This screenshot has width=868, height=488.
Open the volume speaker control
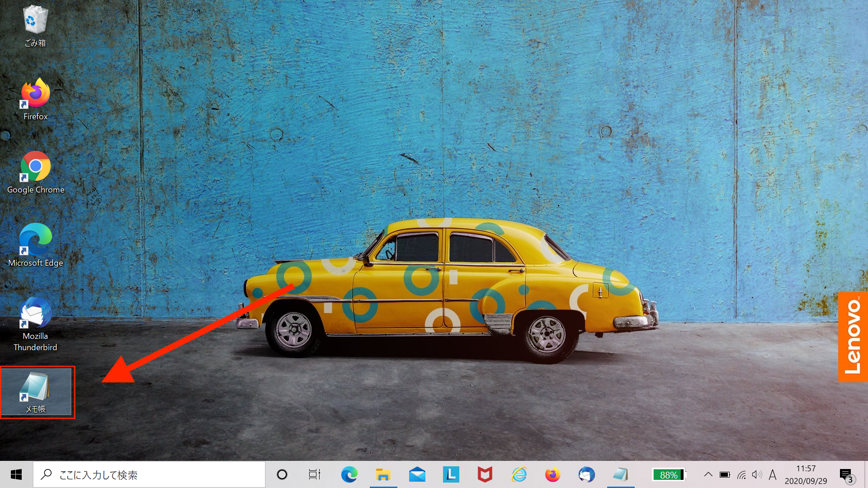(x=756, y=474)
